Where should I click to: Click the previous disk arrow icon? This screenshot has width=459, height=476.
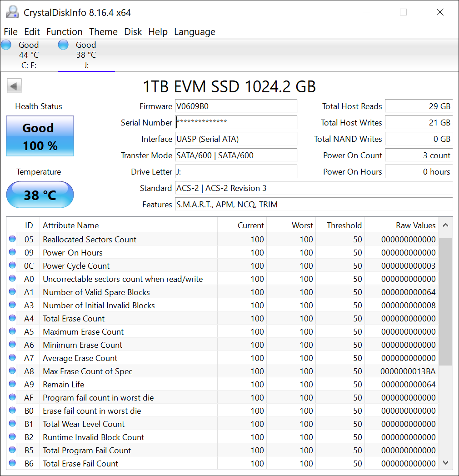(x=15, y=86)
